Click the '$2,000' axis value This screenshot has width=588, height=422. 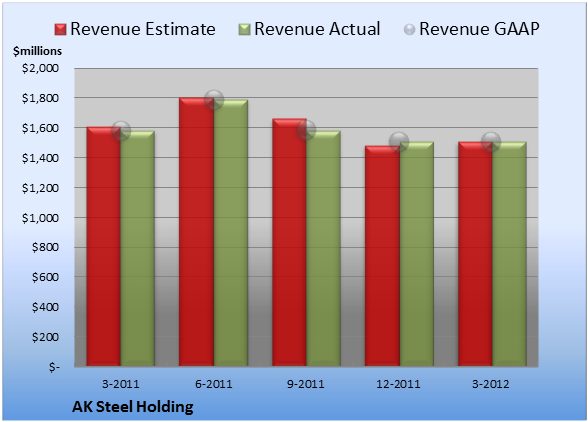pyautogui.click(x=40, y=68)
